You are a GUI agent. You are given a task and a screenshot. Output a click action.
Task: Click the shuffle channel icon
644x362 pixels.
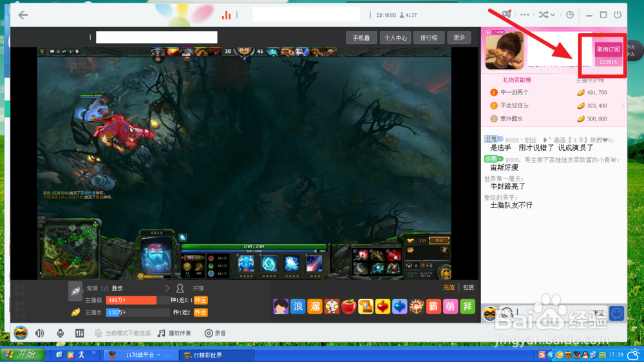pos(544,15)
